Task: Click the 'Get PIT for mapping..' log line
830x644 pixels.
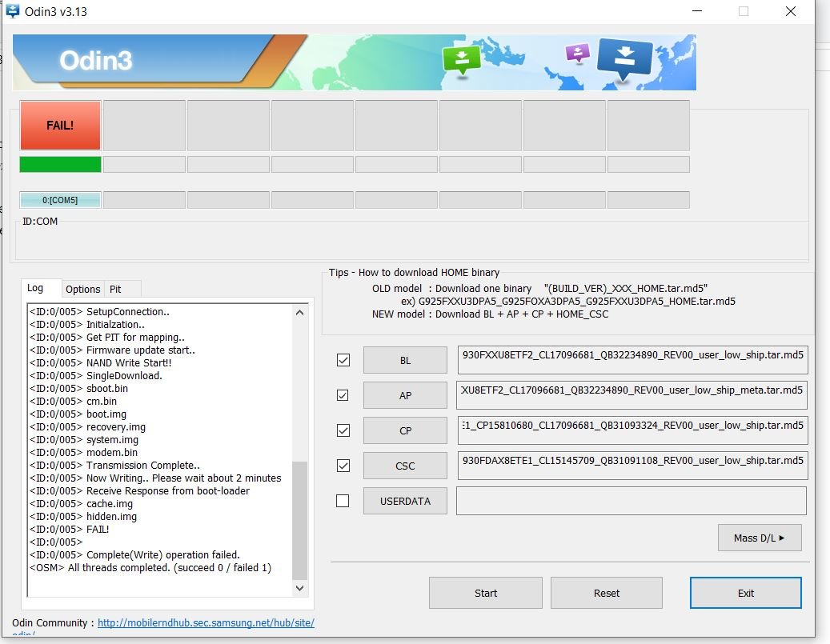Action: pyautogui.click(x=107, y=337)
